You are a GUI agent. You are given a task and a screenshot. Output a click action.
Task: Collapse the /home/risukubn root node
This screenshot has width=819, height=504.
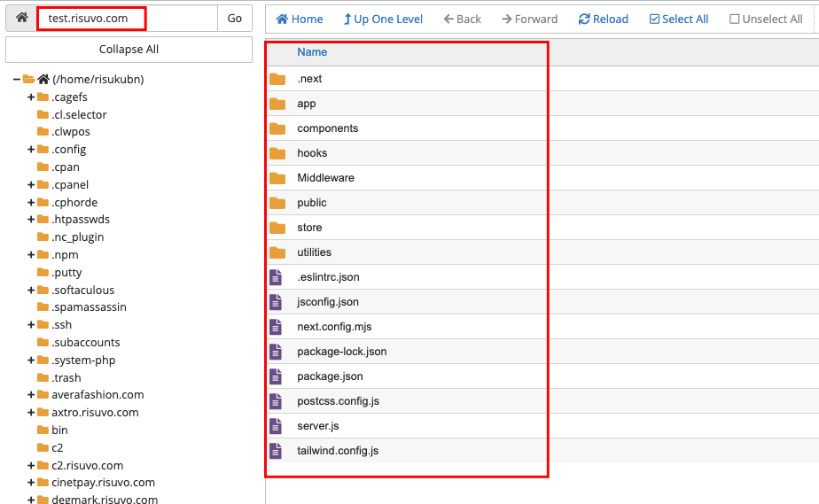point(17,80)
